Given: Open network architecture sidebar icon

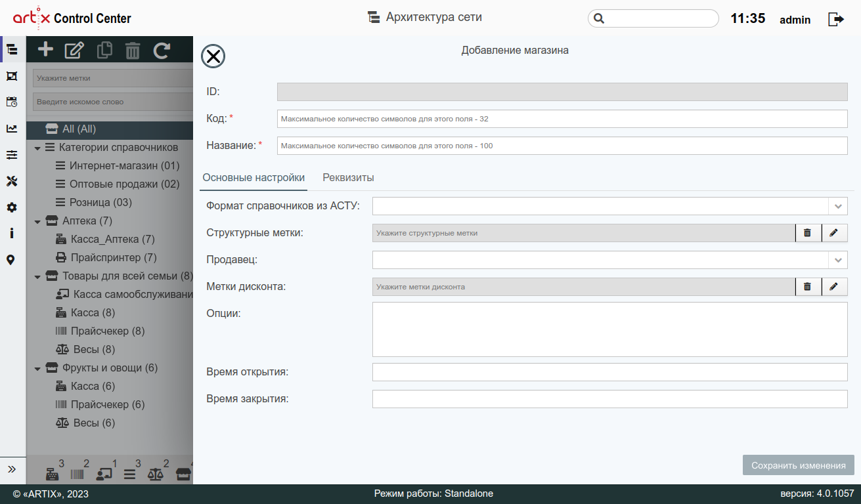Looking at the screenshot, I should tap(12, 49).
